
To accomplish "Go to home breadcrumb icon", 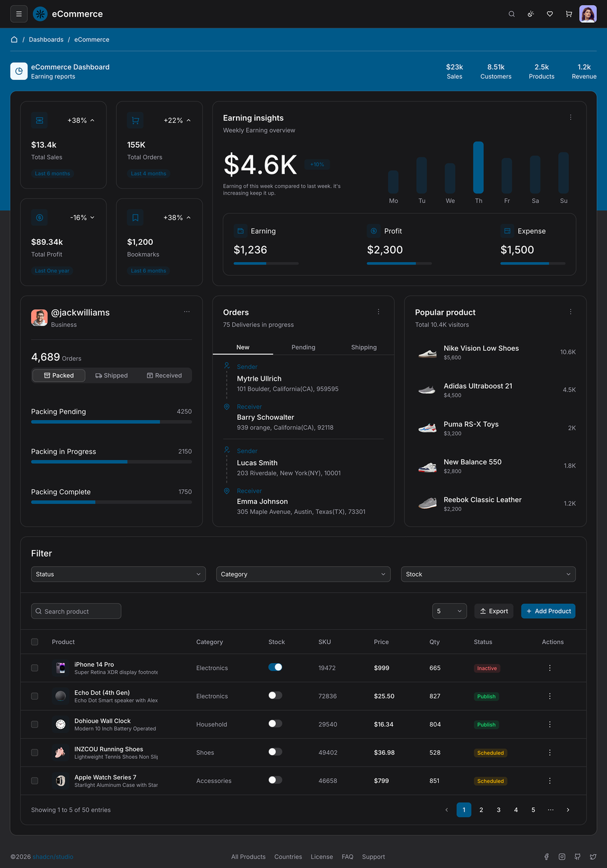I will [x=14, y=39].
